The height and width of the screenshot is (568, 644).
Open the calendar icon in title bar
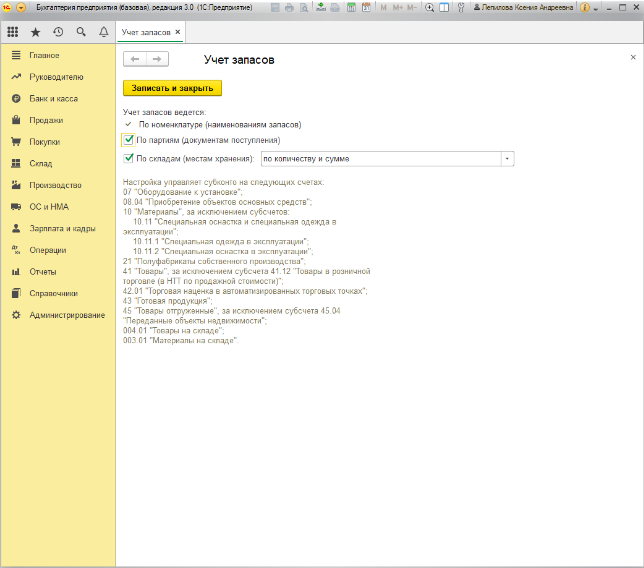[x=366, y=7]
